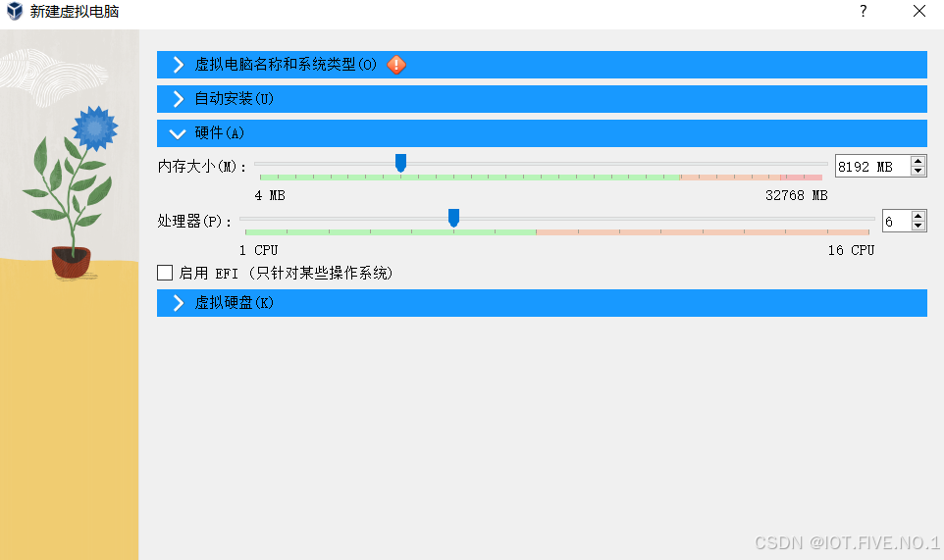944x560 pixels.
Task: Open help with the question mark button
Action: (864, 12)
